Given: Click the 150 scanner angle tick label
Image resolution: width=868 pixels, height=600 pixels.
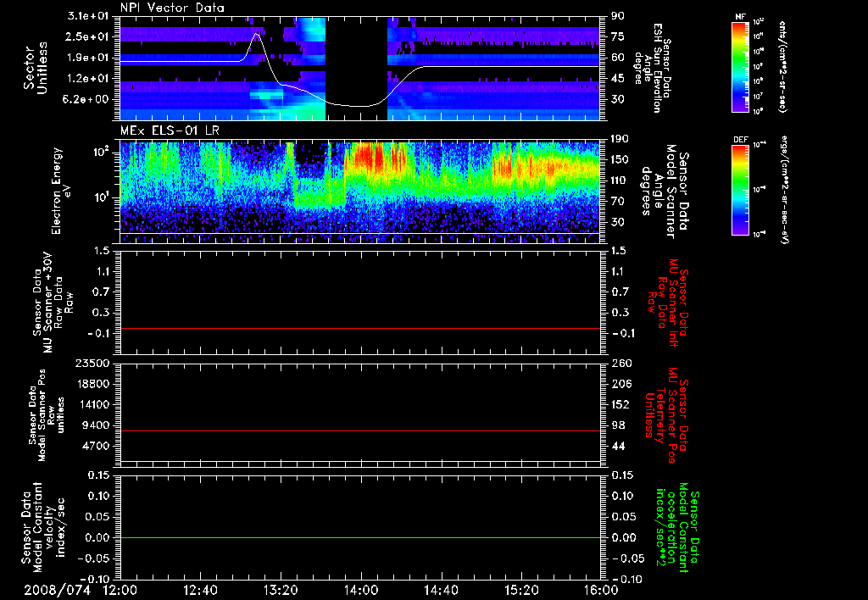Looking at the screenshot, I should point(620,159).
